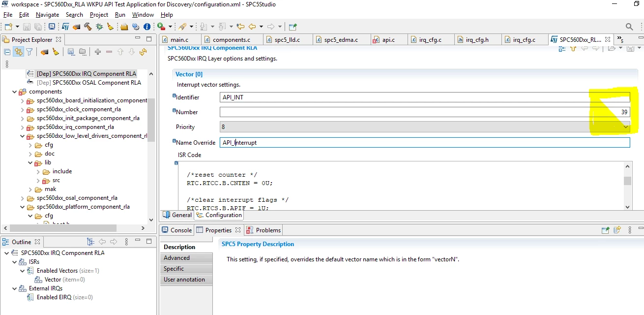644x315 pixels.
Task: Click the Pin Properties view icon
Action: click(606, 230)
